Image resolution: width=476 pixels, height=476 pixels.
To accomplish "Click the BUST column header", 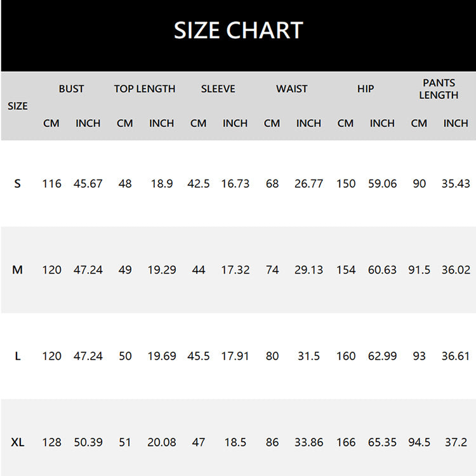I will pyautogui.click(x=71, y=89).
